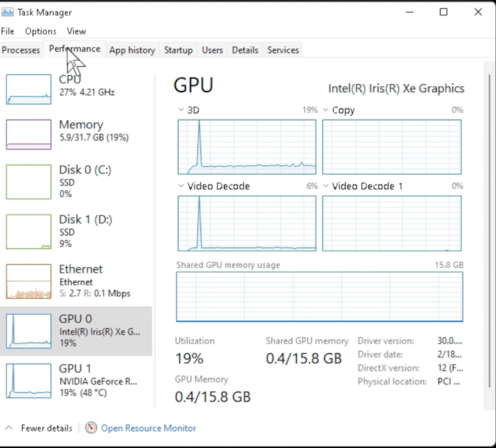Select the Memory graph thumbnail
496x448 pixels.
28,134
